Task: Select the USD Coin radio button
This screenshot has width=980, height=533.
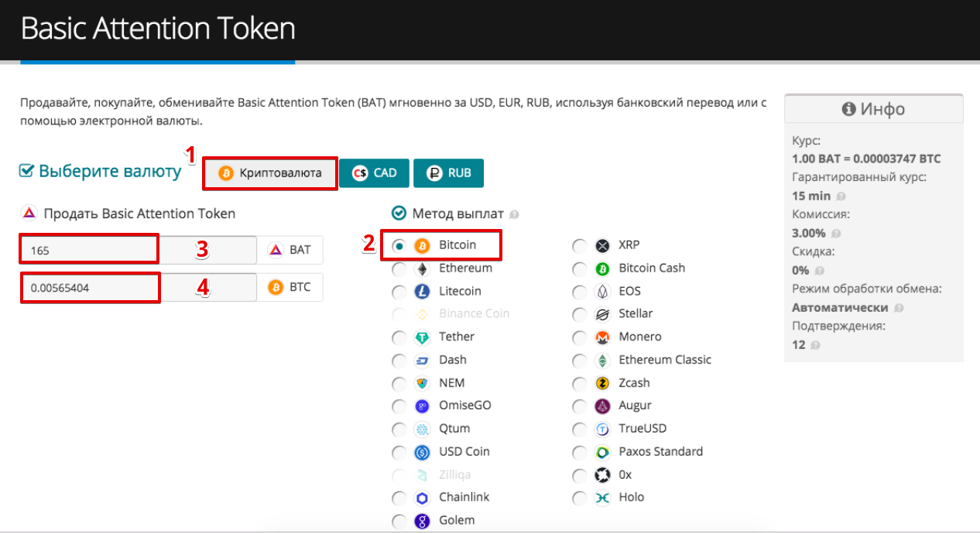Action: point(399,453)
